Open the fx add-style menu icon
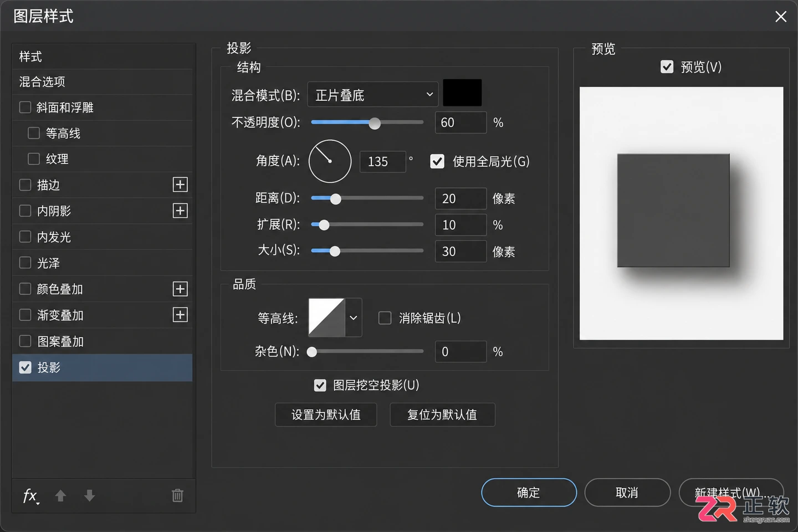The width and height of the screenshot is (798, 532). pyautogui.click(x=30, y=496)
